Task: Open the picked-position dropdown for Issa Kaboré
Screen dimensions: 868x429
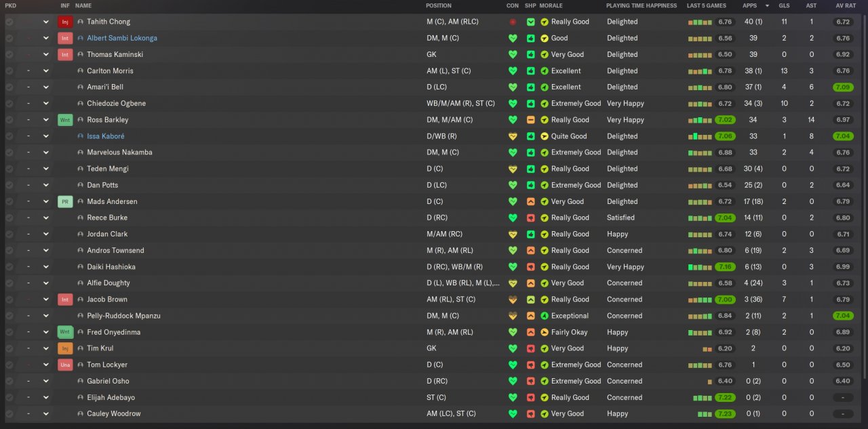Action: pyautogui.click(x=46, y=136)
